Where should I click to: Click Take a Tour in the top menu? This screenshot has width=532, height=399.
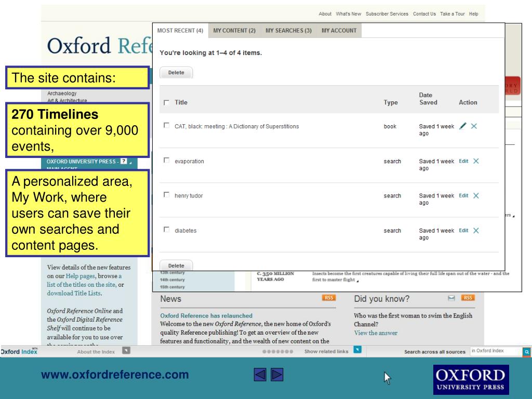(x=453, y=14)
